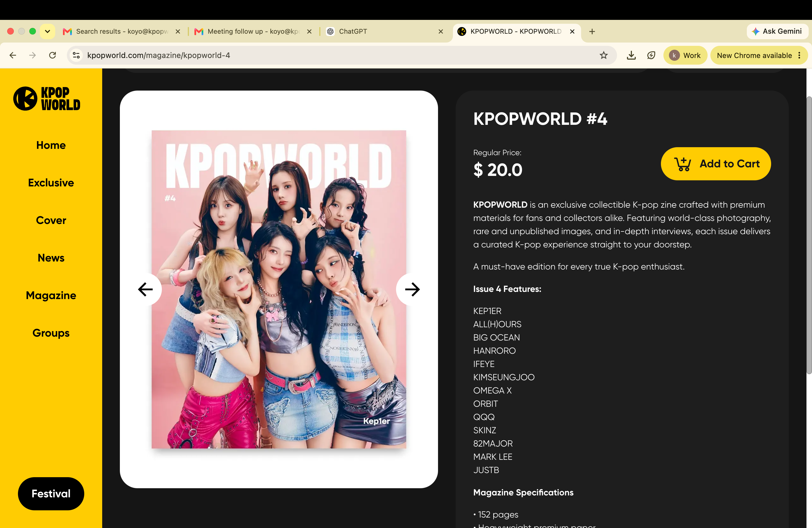The image size is (812, 528).
Task: Click the 152 pages specification
Action: tap(496, 515)
